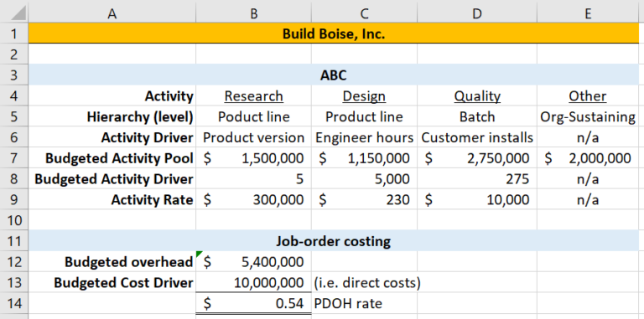
Task: Select the 1,500,000 Research pool cell
Action: point(253,158)
